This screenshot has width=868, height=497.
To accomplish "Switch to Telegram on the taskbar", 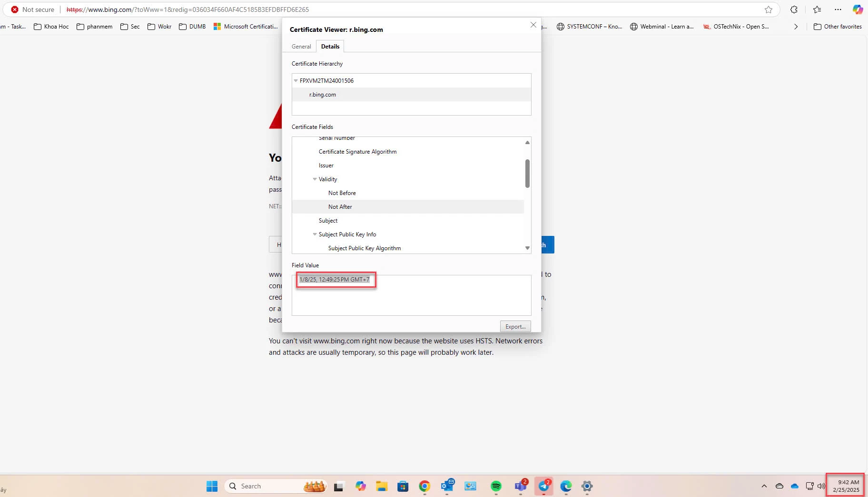I will (x=544, y=486).
